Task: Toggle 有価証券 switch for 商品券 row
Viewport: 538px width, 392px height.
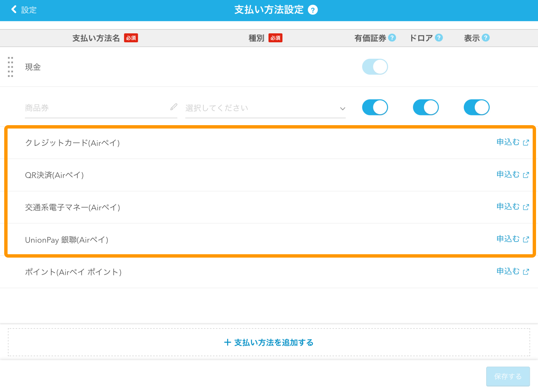Action: pos(375,107)
